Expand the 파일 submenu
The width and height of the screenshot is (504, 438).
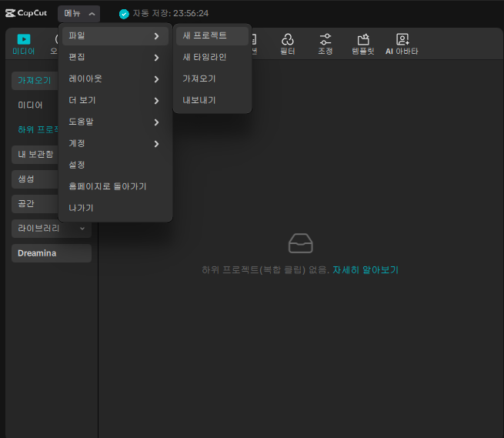[x=115, y=35]
